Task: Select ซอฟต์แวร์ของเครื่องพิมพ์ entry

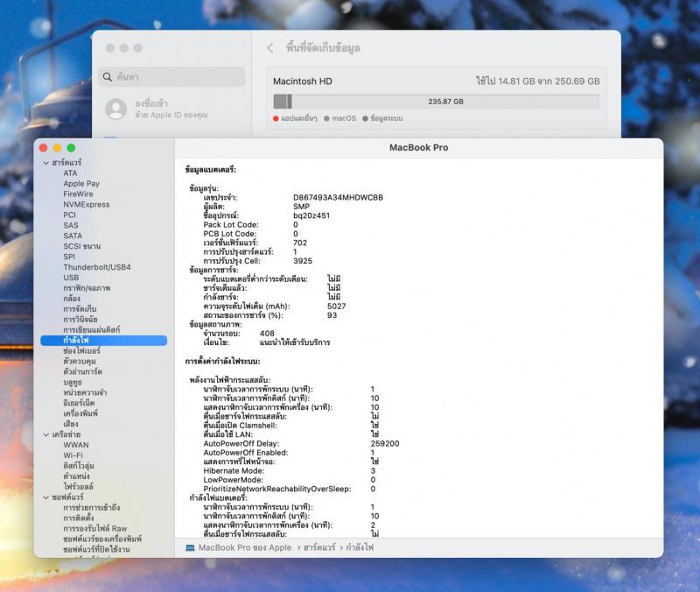Action: pyautogui.click(x=102, y=539)
